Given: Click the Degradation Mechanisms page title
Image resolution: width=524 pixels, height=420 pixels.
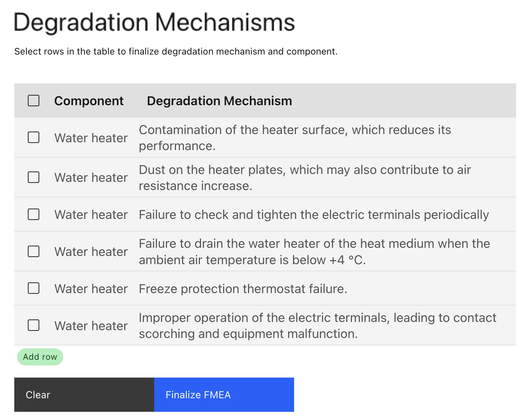Looking at the screenshot, I should pyautogui.click(x=154, y=22).
